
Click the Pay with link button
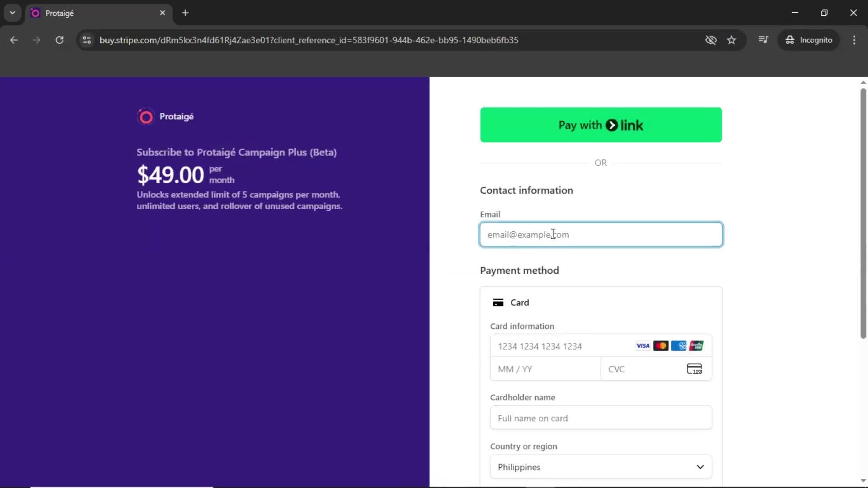point(600,125)
